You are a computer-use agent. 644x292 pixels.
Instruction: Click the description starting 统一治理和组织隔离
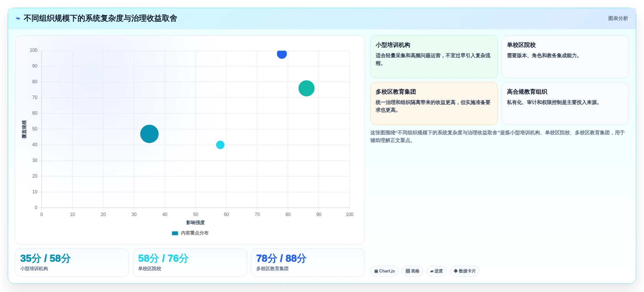(433, 106)
